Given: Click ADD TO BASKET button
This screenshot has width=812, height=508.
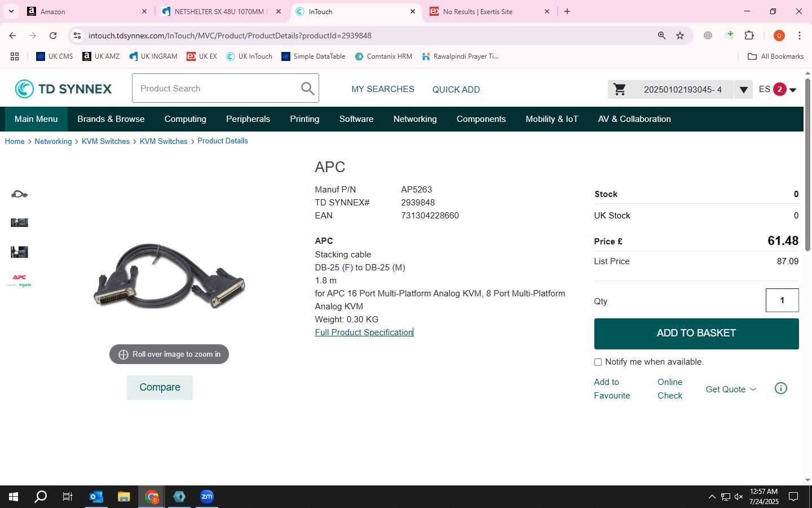Looking at the screenshot, I should click(696, 334).
